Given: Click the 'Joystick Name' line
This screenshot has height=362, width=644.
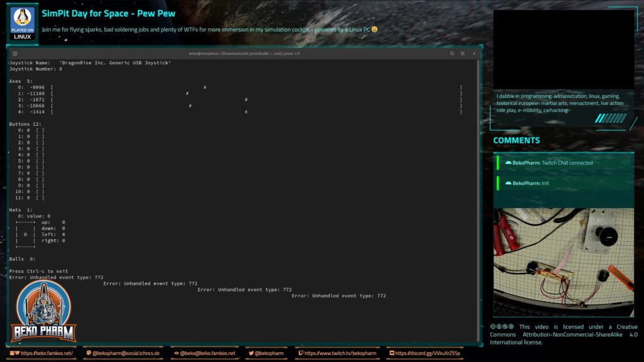Looking at the screenshot, I should tap(90, 63).
